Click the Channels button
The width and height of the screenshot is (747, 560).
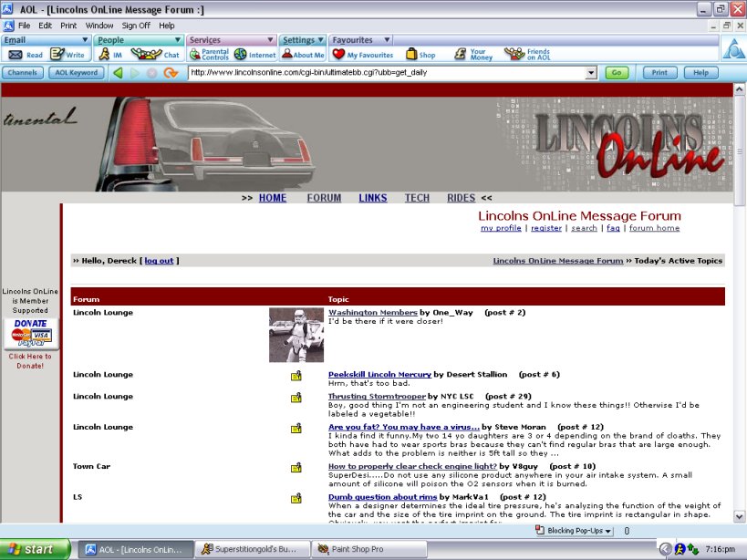point(23,73)
